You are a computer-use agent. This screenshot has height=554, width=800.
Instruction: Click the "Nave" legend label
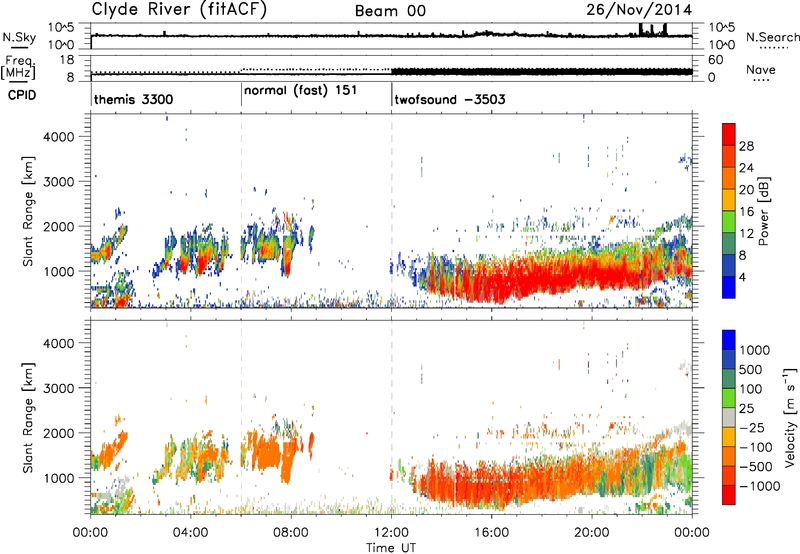click(760, 69)
